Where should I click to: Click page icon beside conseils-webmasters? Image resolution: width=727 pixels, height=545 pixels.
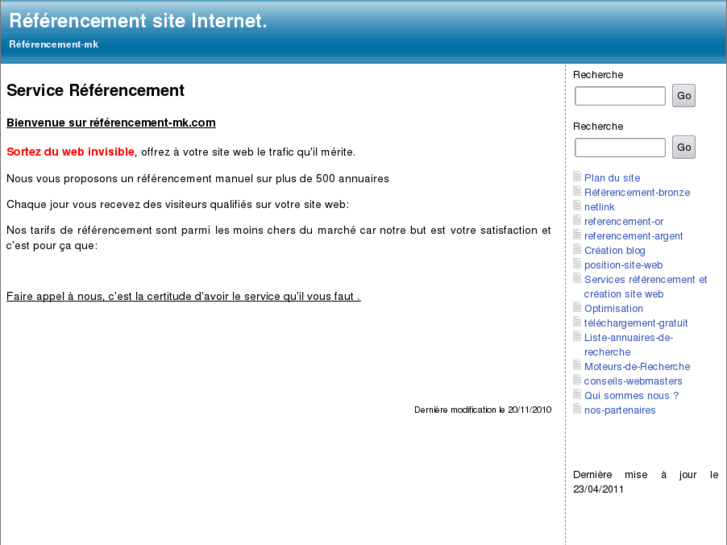point(577,379)
